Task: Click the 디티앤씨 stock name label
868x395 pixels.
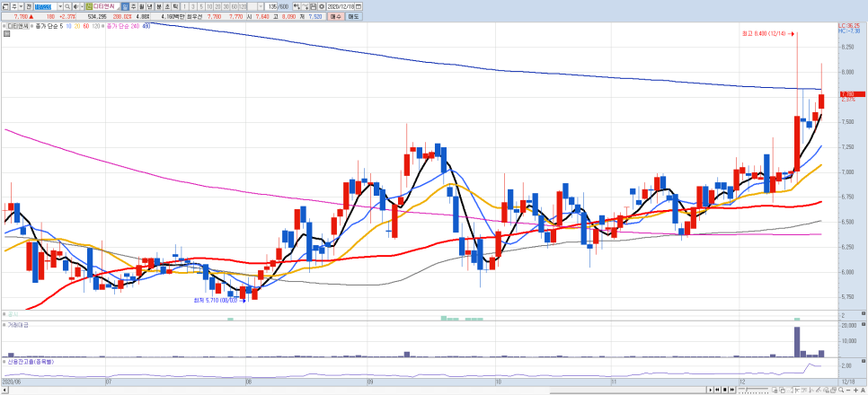Action: click(x=104, y=6)
